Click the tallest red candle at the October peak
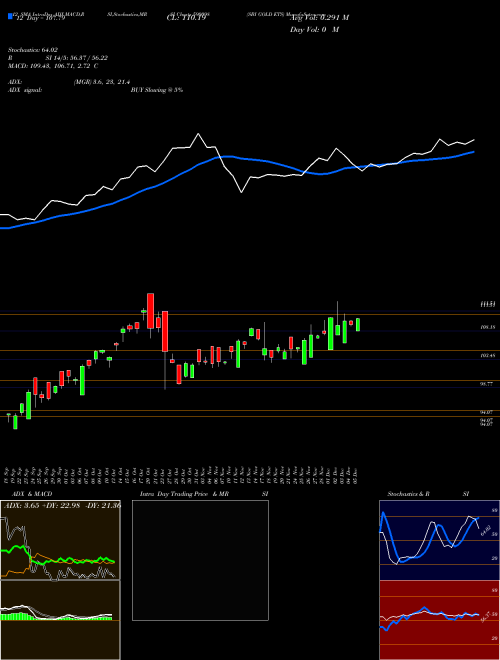 (x=150, y=311)
